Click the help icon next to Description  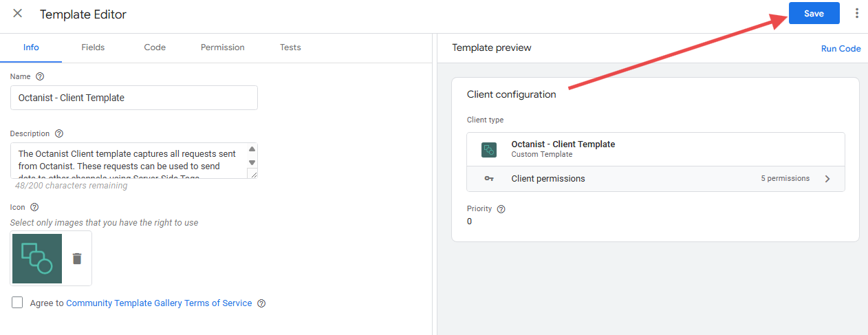[x=59, y=133]
